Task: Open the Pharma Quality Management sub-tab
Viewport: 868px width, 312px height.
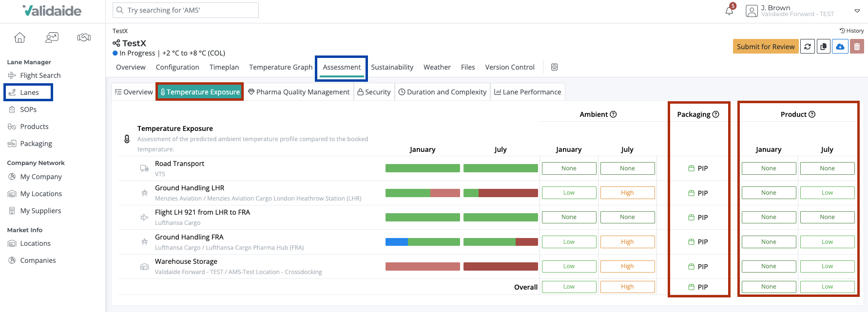Action: (299, 92)
